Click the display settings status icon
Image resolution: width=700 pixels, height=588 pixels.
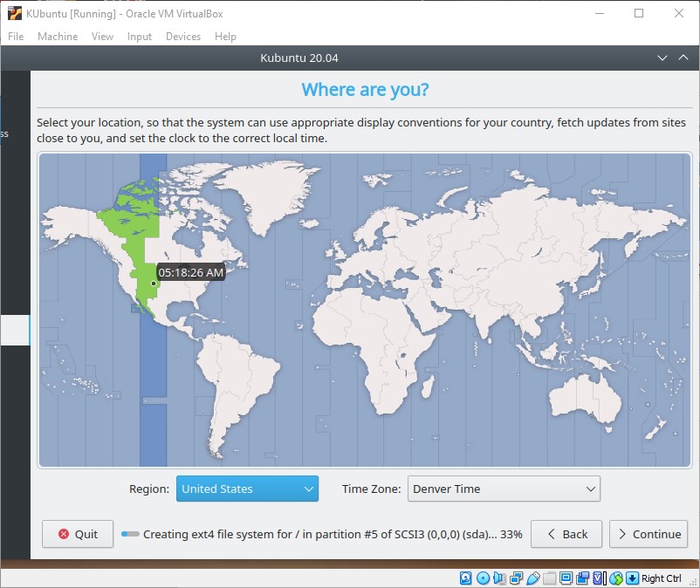coord(566,578)
